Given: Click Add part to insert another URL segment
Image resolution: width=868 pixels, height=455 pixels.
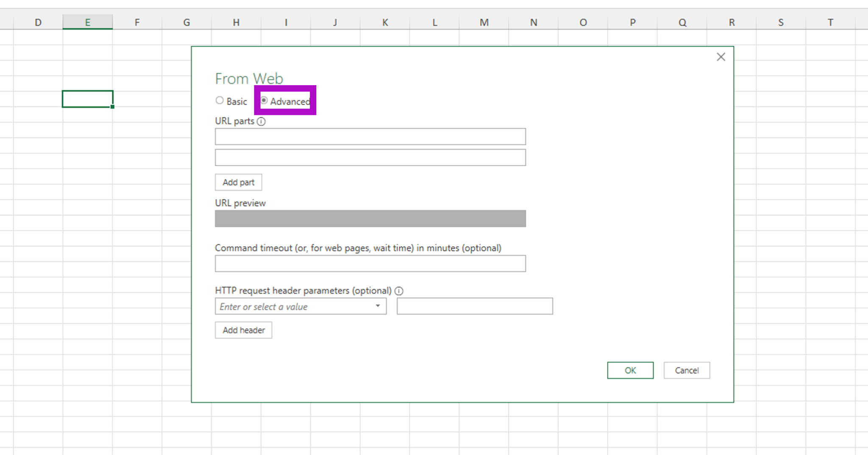Looking at the screenshot, I should pos(238,182).
